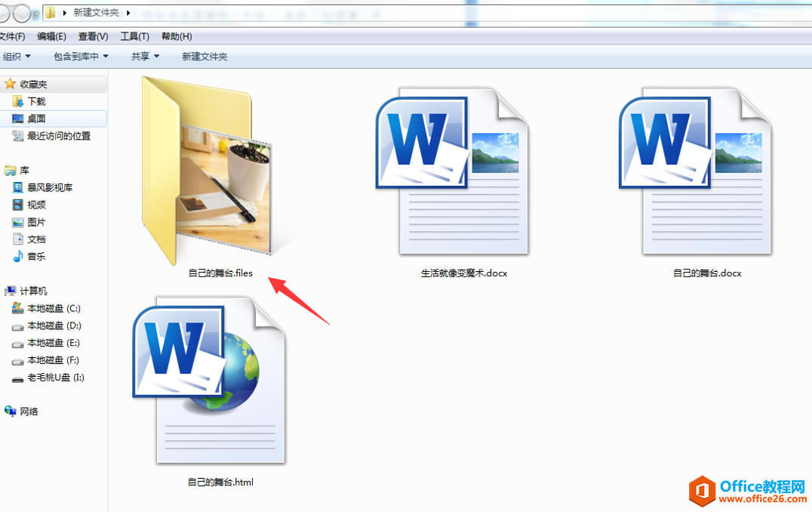Click the file name 自己的舞台.files
Screen dimensions: 812x512
tap(220, 273)
